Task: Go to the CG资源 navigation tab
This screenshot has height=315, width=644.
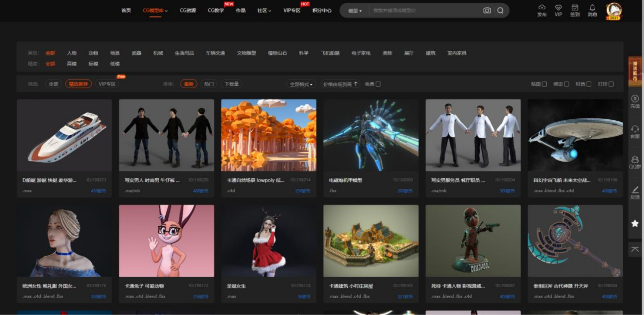Action: click(x=188, y=11)
